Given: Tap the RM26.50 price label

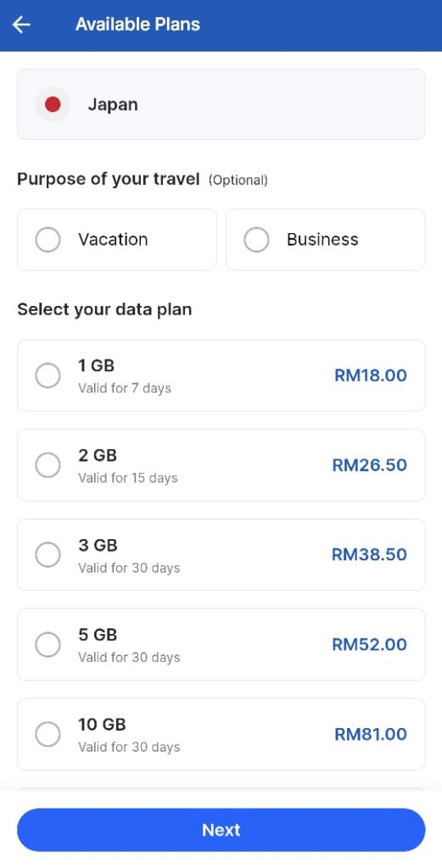Looking at the screenshot, I should 369,465.
